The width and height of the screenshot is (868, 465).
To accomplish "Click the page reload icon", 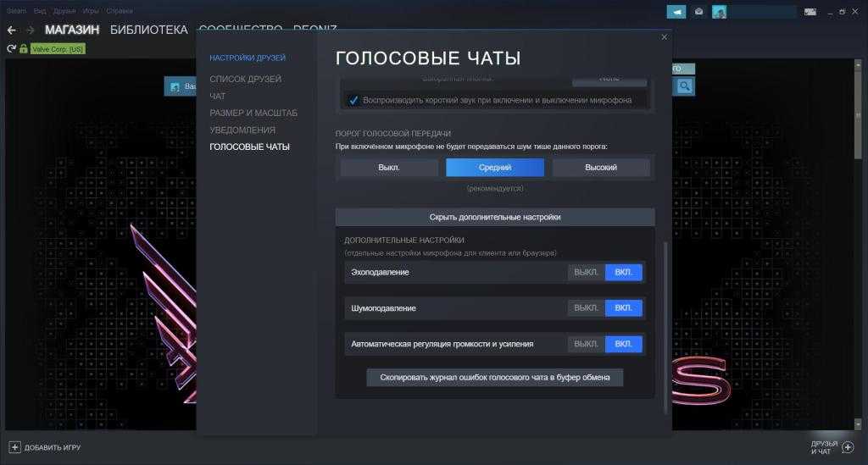I will [x=11, y=49].
